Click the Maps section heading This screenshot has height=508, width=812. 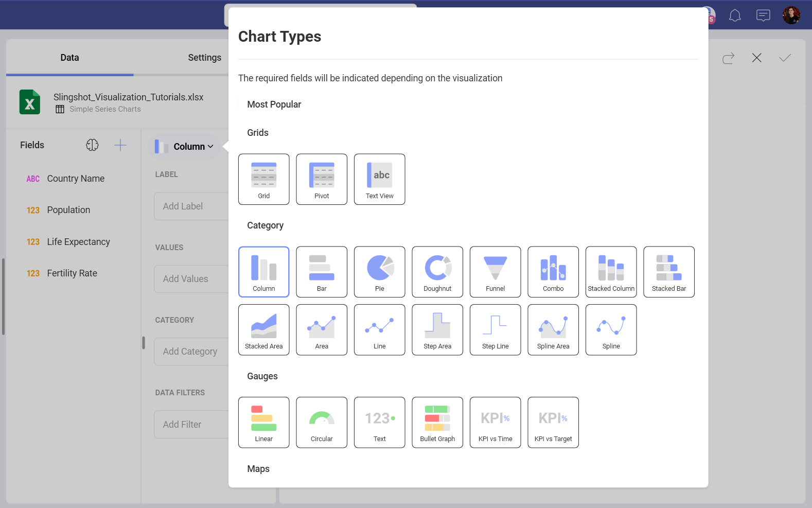pyautogui.click(x=258, y=469)
